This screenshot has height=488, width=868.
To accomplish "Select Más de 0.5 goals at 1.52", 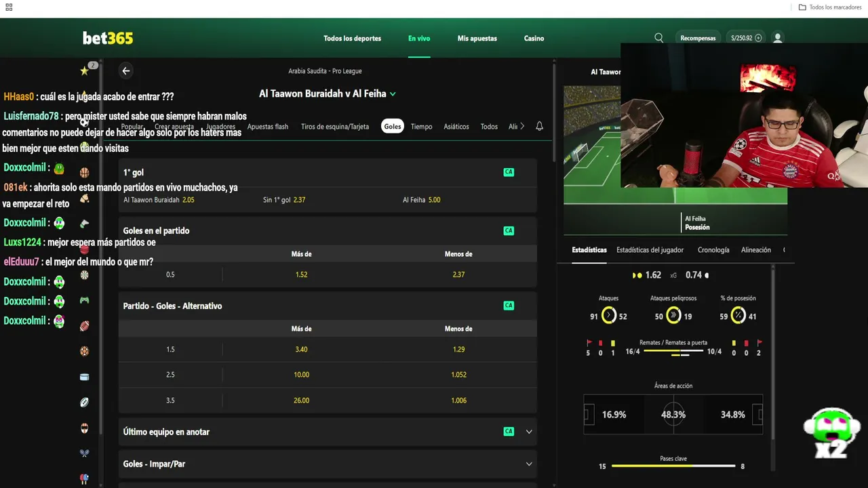I will pyautogui.click(x=301, y=274).
